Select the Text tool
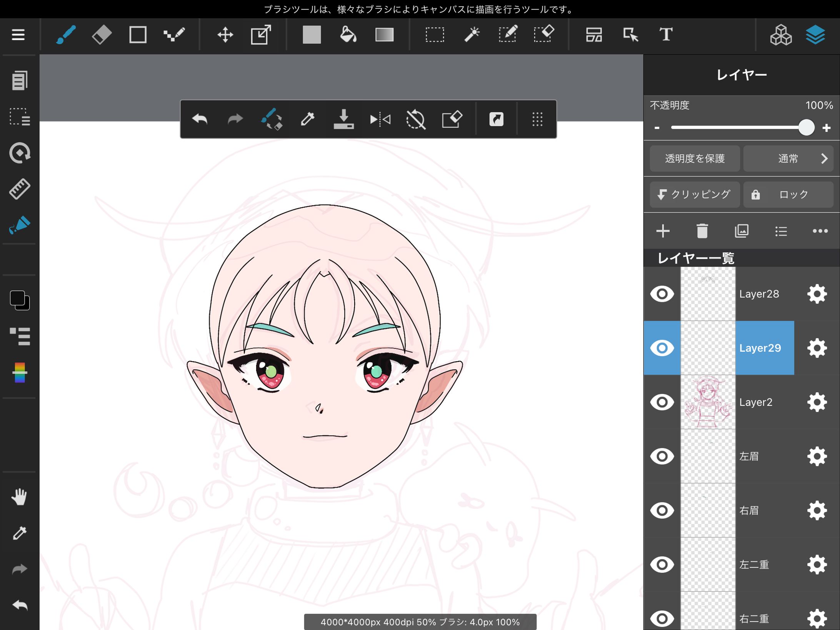This screenshot has width=840, height=630. coord(666,35)
